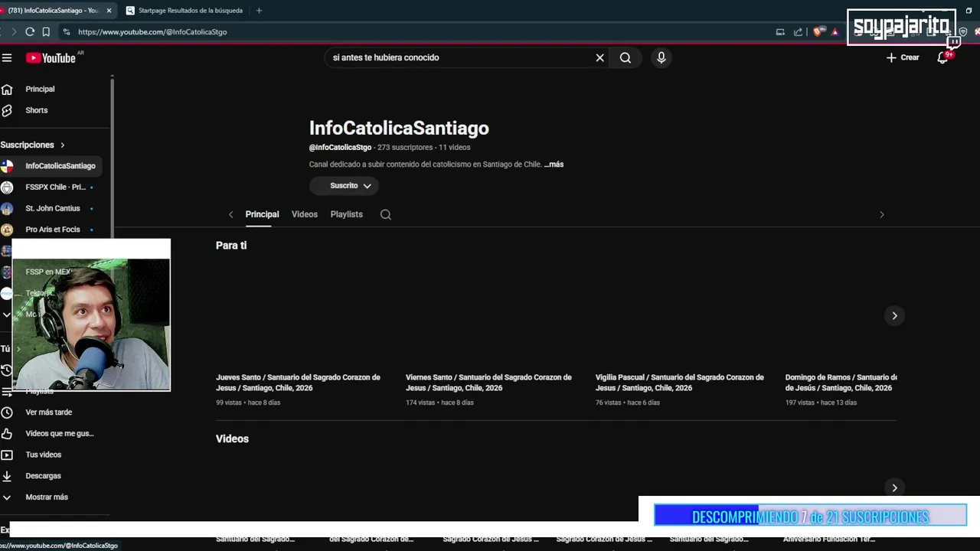
Task: Click the InfoCatolicaSantiago channel name heading
Action: coord(399,128)
